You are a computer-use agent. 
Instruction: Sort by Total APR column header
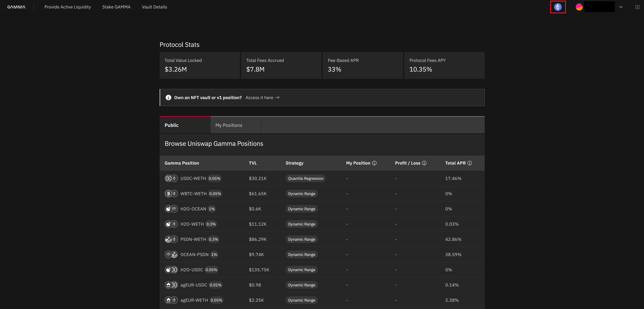click(x=455, y=163)
